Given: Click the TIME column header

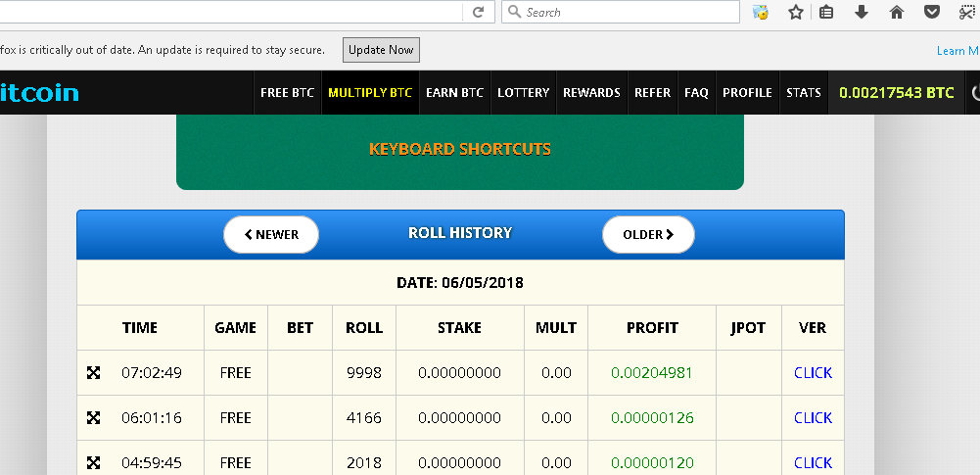Looking at the screenshot, I should 140,328.
